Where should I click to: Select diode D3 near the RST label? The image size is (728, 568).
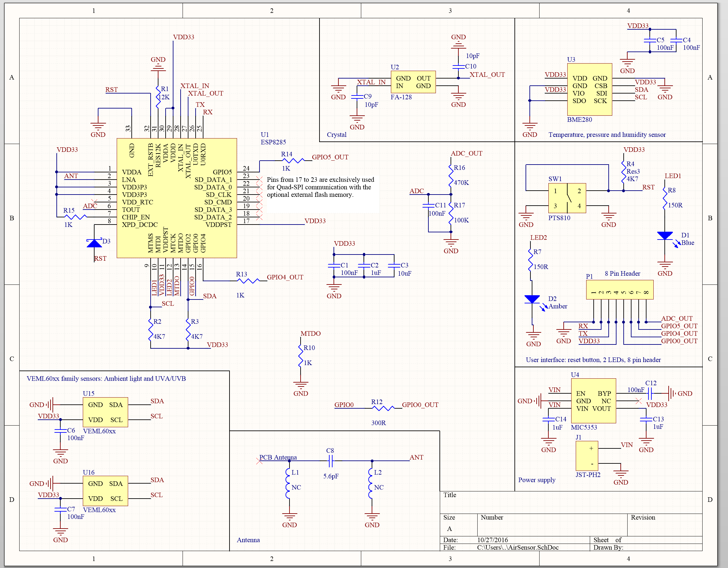point(94,243)
